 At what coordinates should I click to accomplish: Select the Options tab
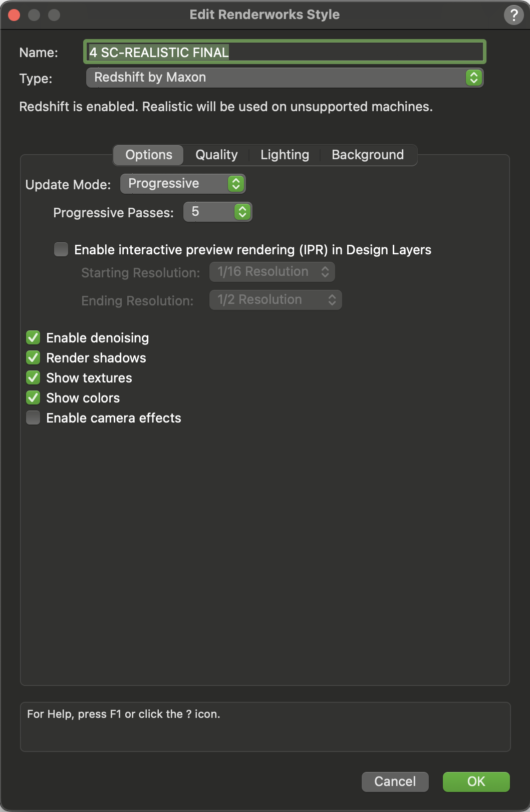pos(148,155)
